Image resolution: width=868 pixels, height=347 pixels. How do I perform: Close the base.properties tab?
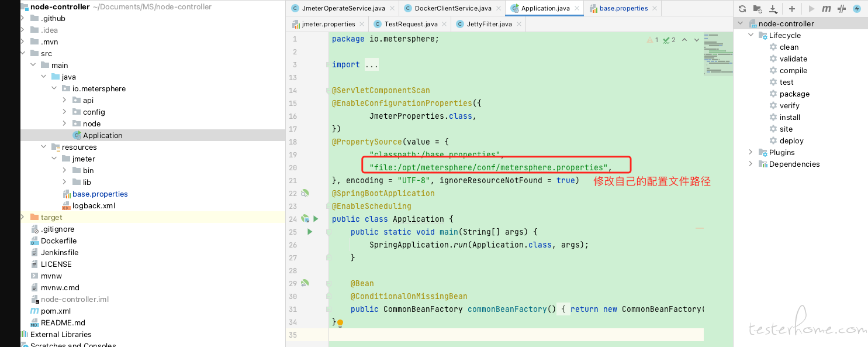(655, 9)
